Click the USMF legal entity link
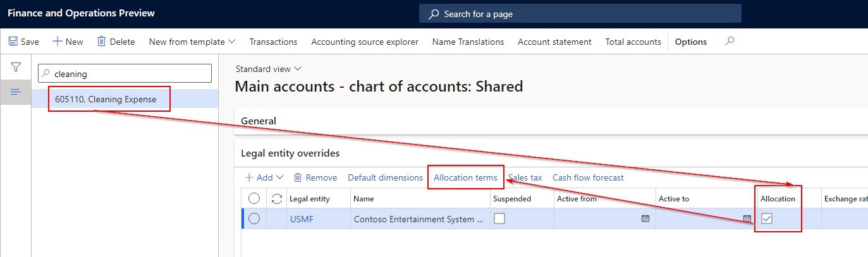 [x=302, y=219]
